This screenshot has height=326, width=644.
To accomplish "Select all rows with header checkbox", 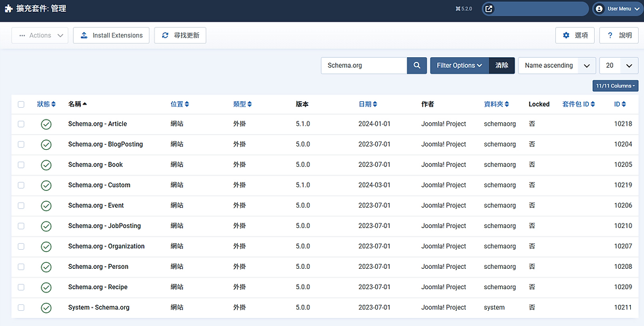I will coord(21,105).
